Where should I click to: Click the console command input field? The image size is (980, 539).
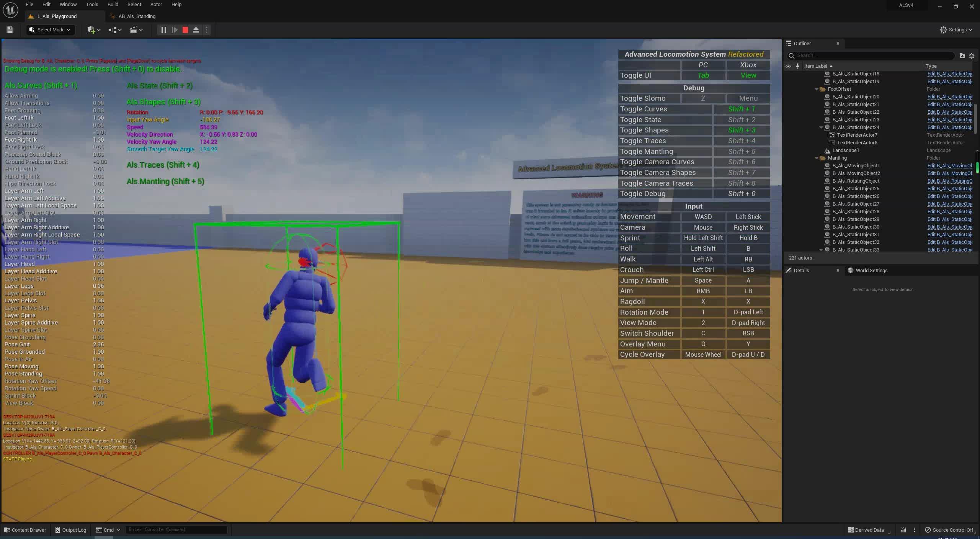tap(176, 529)
